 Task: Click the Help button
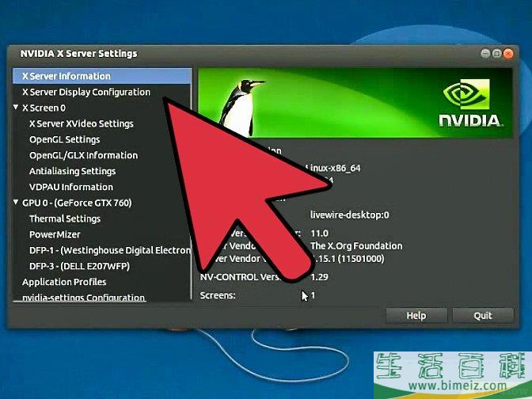click(x=416, y=316)
